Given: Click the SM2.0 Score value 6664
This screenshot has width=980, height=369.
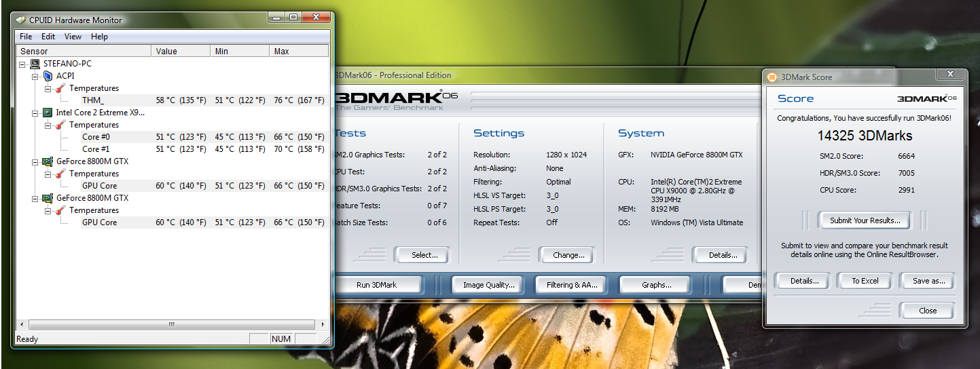Looking at the screenshot, I should [x=906, y=156].
